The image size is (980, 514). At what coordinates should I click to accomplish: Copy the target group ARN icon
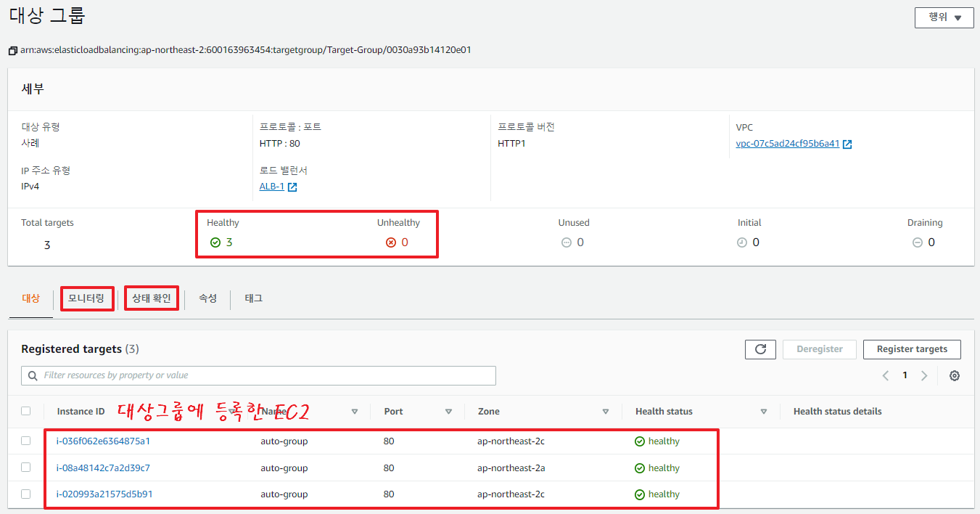coord(13,51)
